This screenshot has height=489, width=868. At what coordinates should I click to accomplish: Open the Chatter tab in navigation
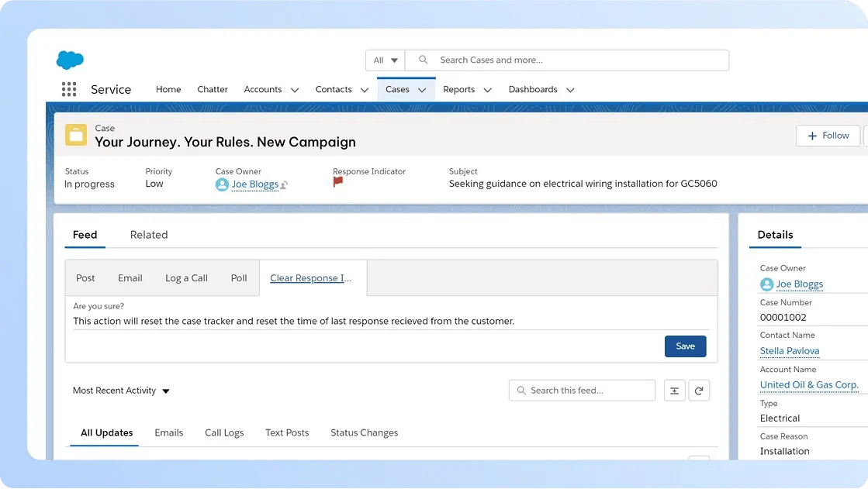click(x=212, y=89)
